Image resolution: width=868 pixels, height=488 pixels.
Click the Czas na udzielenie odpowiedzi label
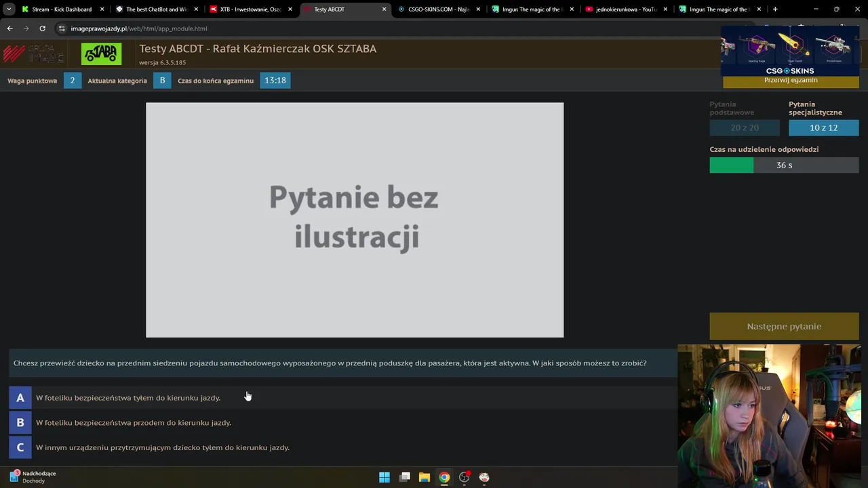764,149
